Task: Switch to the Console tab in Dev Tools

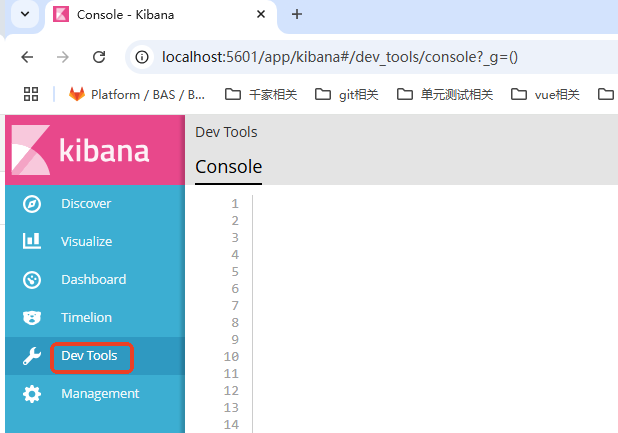Action: click(229, 167)
